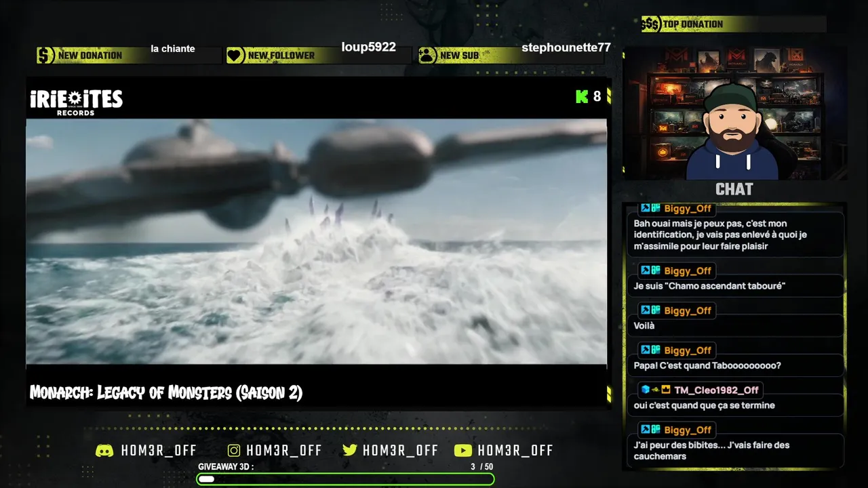Click chat message "oui c'est quand que ça se termine"
This screenshot has height=488, width=868.
click(704, 405)
